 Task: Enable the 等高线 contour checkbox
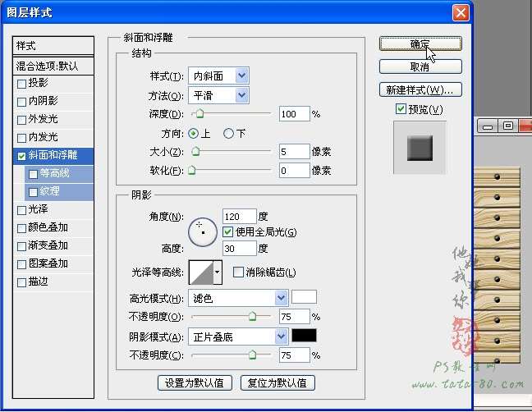(33, 174)
